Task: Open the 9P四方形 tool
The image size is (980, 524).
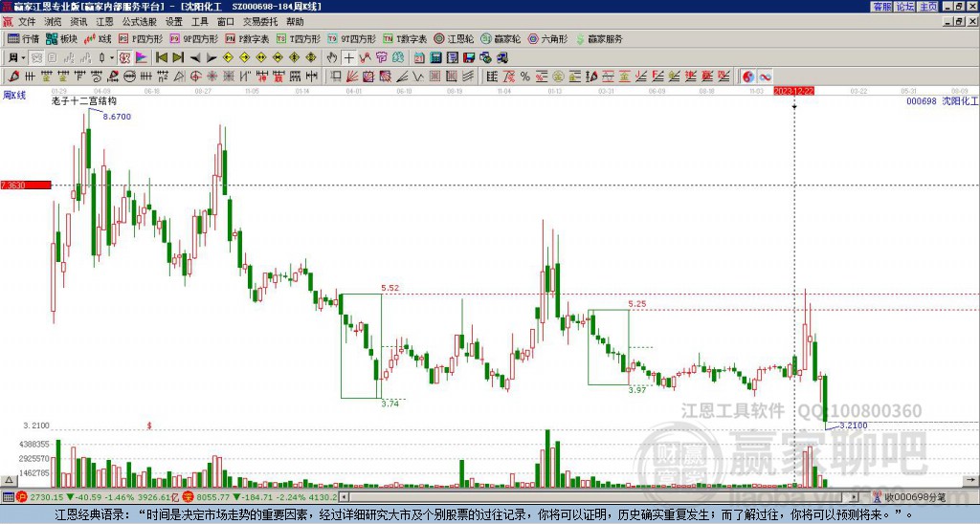Action: click(193, 39)
